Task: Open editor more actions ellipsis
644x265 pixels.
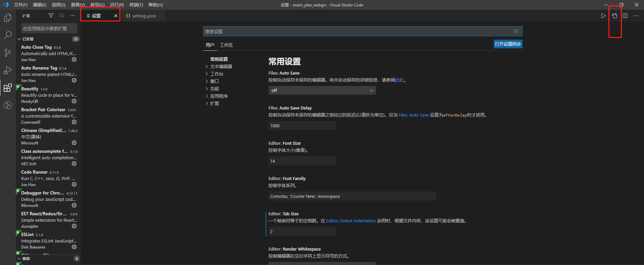Action: coord(636,16)
